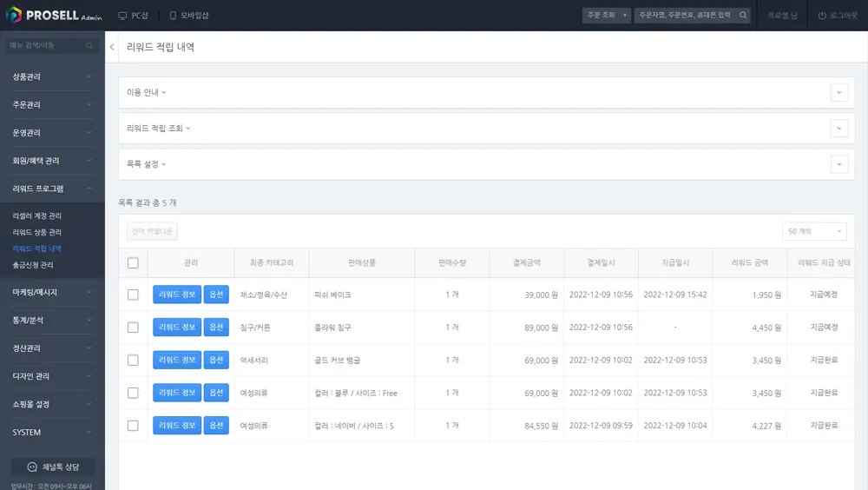This screenshot has height=490, width=868.
Task: Focus the order search input field
Action: [x=687, y=16]
